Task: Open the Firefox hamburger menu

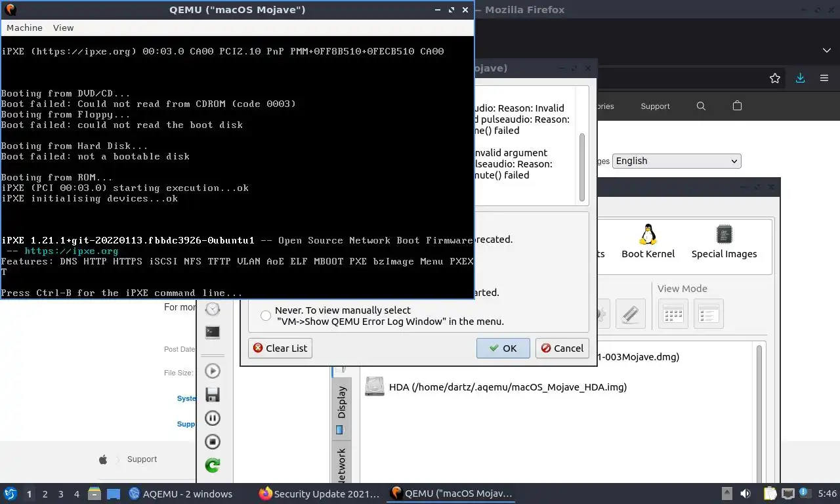Action: pos(824,78)
